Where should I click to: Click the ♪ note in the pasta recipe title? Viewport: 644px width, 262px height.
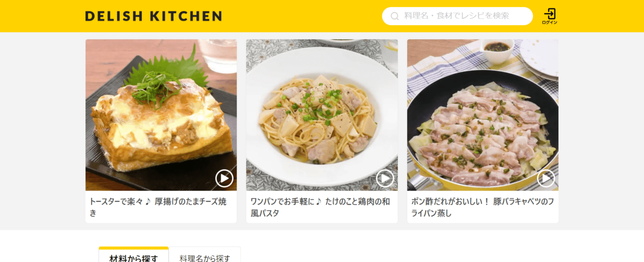[318, 202]
